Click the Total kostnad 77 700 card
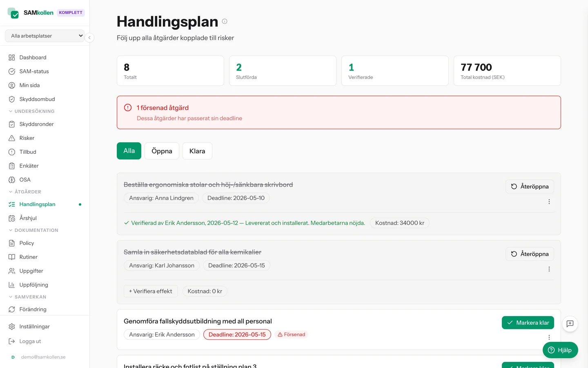This screenshot has width=588, height=368. [x=507, y=71]
